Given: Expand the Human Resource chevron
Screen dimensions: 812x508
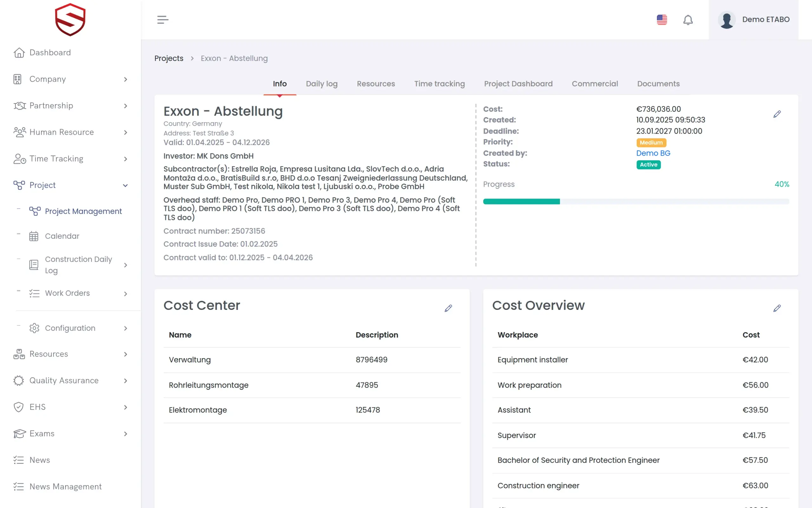Looking at the screenshot, I should pos(126,132).
